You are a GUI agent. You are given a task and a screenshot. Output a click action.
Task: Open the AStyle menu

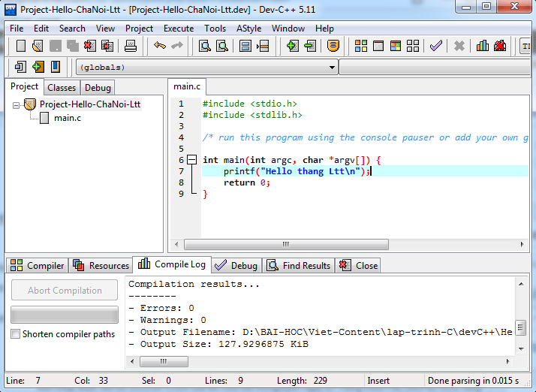tap(249, 29)
